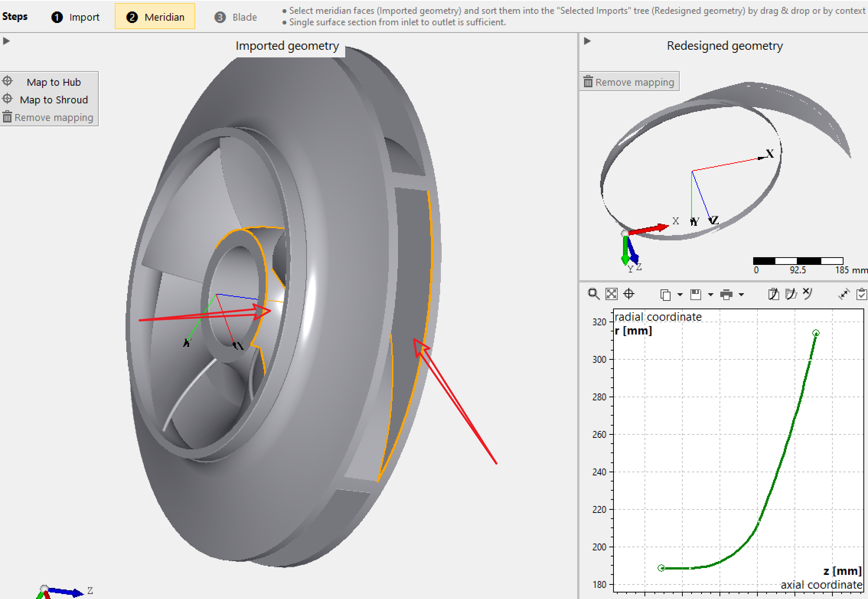Click the 'Steps' label
Viewport: 868px width, 599px height.
coord(15,16)
